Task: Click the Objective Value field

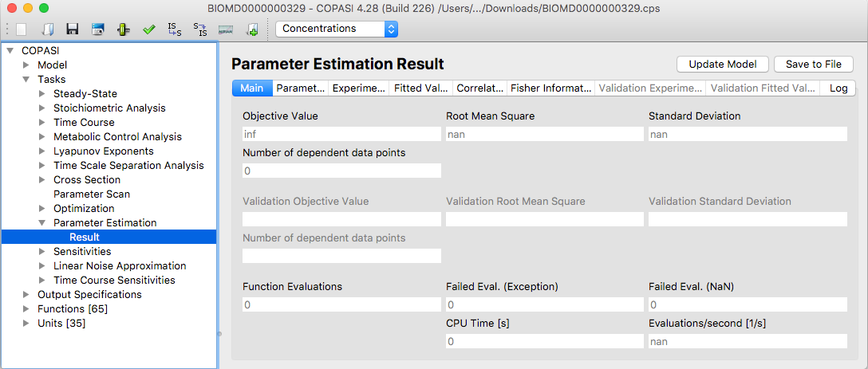Action: pos(341,134)
